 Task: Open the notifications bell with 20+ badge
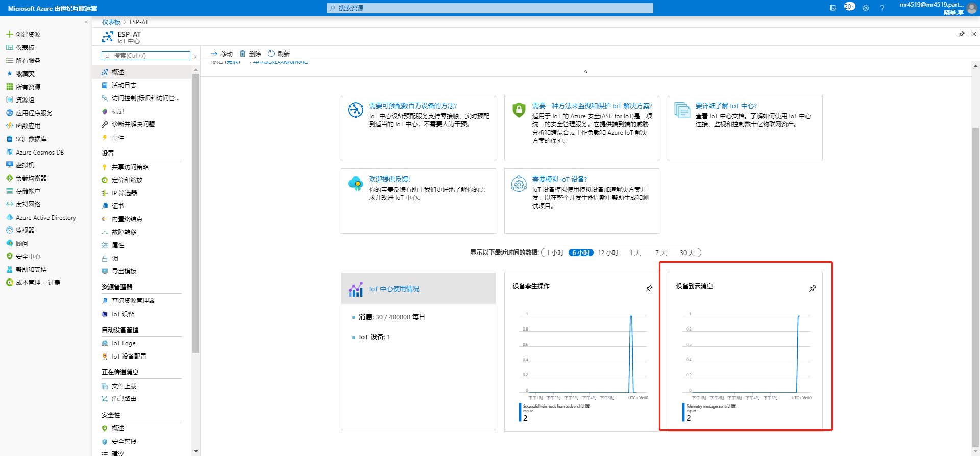pos(849,7)
